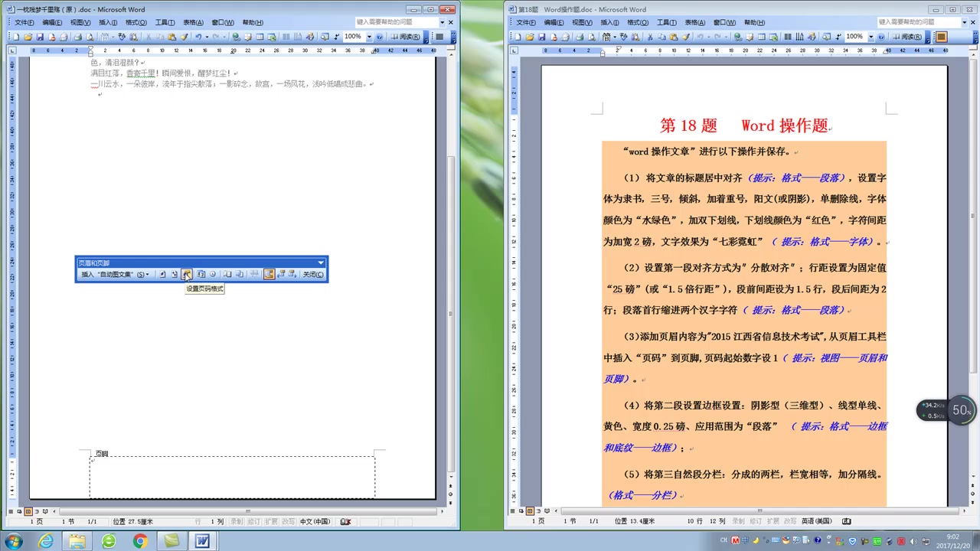Click Open folder icon in left Word window

pyautogui.click(x=28, y=37)
